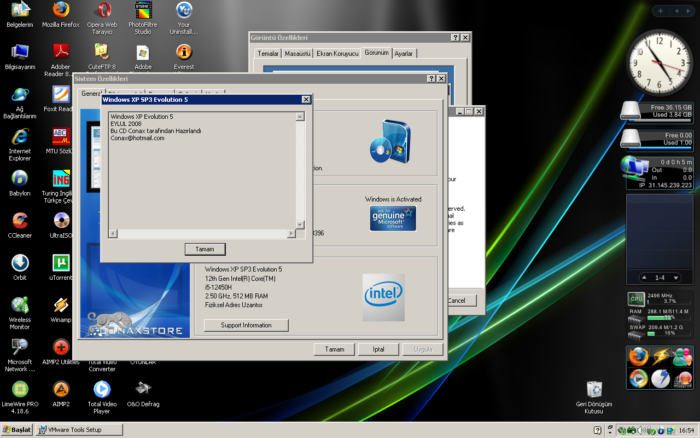
Task: Click the 1-4 pager up arrow gadget
Action: 644,278
